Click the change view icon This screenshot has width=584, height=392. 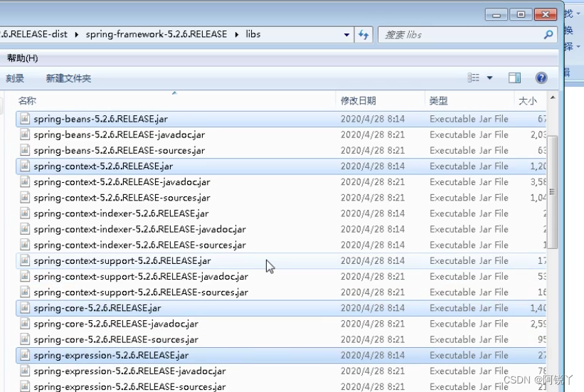coord(473,78)
